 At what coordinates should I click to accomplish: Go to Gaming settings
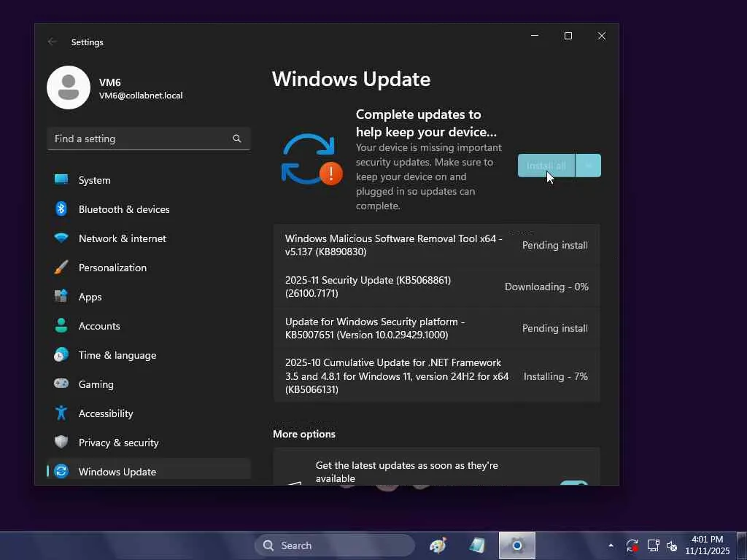pos(149,384)
